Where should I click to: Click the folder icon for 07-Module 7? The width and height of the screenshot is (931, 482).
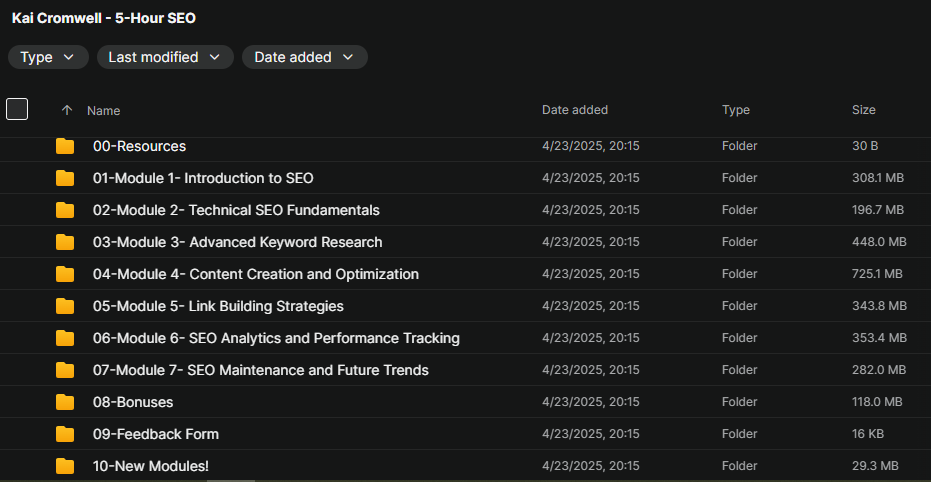[65, 370]
